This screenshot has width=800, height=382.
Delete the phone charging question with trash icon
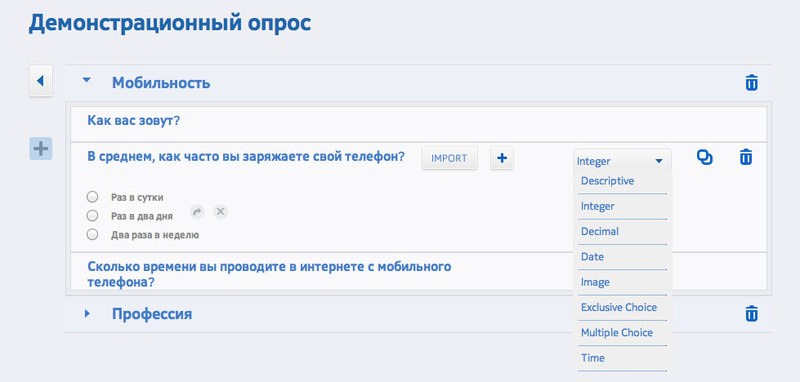pyautogui.click(x=746, y=157)
